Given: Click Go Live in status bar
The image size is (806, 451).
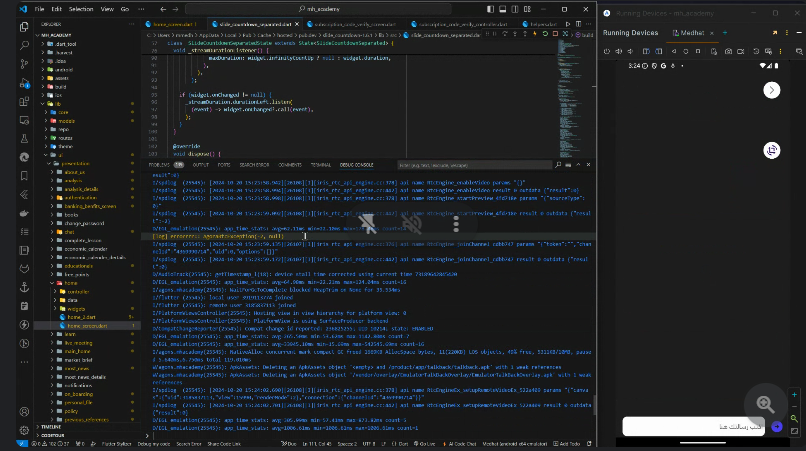Looking at the screenshot, I should click(424, 444).
